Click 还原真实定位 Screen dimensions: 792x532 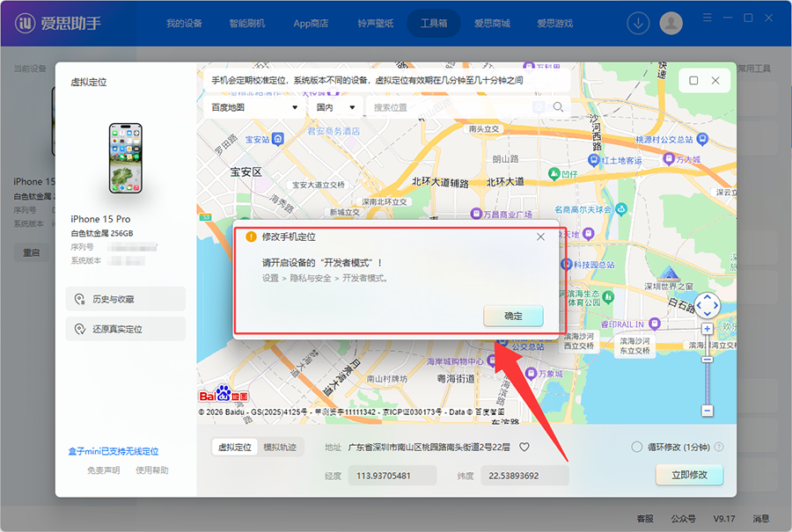click(x=125, y=329)
